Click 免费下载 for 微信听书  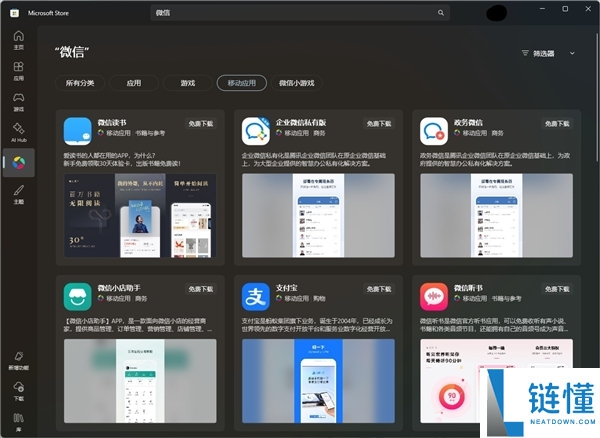click(557, 289)
